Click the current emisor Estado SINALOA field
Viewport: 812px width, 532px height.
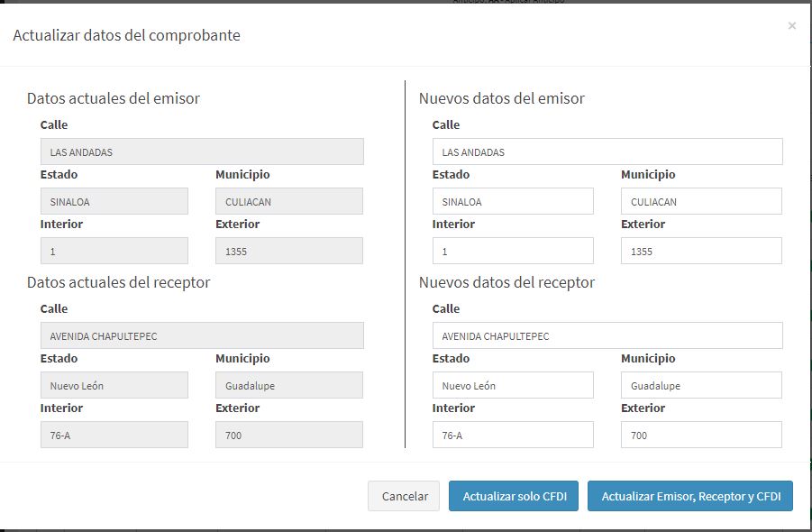coord(114,201)
